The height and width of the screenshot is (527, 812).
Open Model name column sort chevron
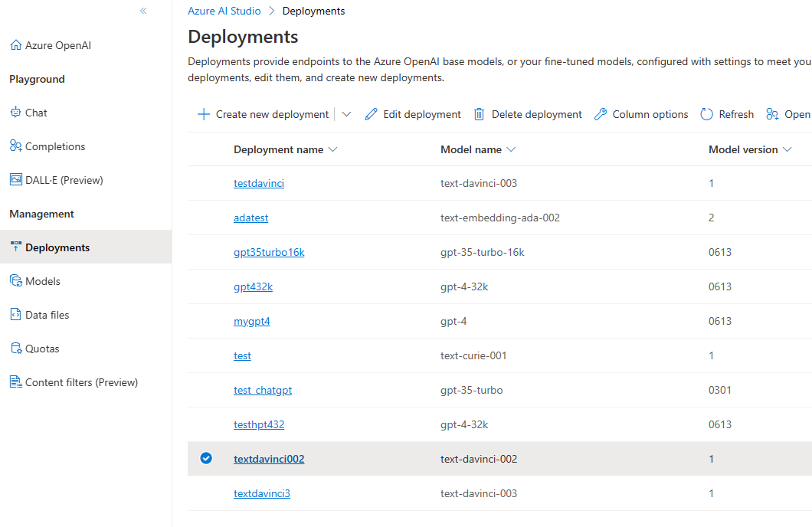pyautogui.click(x=511, y=149)
